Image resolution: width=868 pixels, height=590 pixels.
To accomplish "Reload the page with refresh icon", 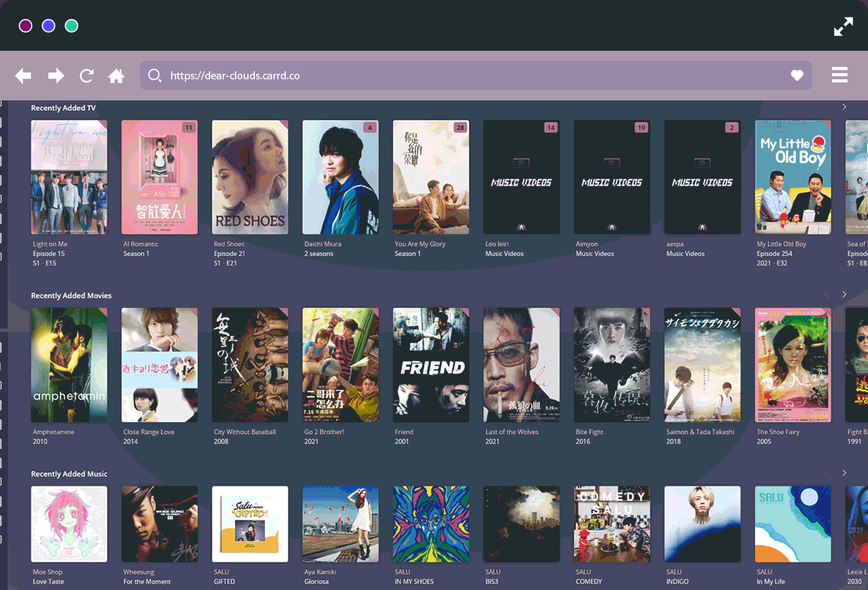I will point(87,76).
